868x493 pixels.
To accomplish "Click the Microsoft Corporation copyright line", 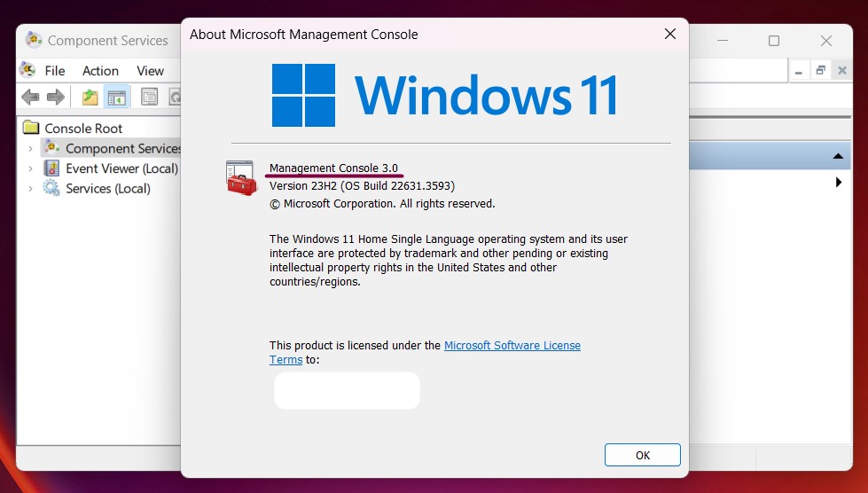I will click(382, 204).
